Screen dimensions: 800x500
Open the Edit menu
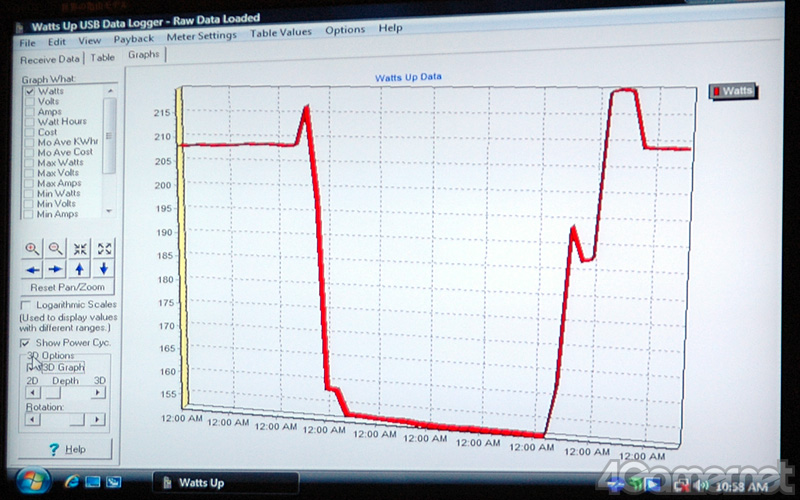pyautogui.click(x=57, y=42)
